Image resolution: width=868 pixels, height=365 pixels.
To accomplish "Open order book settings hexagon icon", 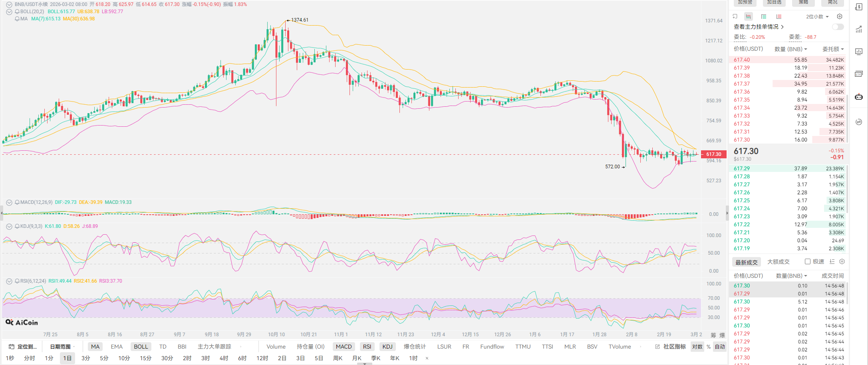I will tap(840, 16).
